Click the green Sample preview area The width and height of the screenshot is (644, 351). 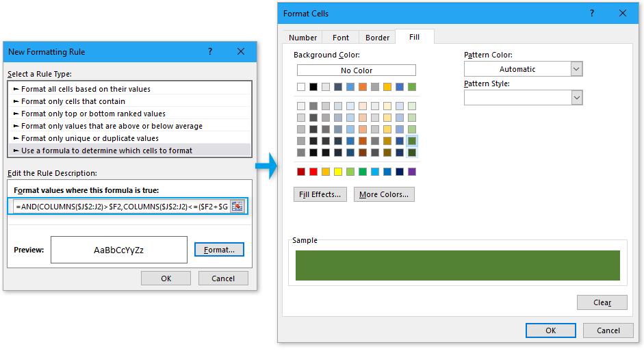coord(458,265)
